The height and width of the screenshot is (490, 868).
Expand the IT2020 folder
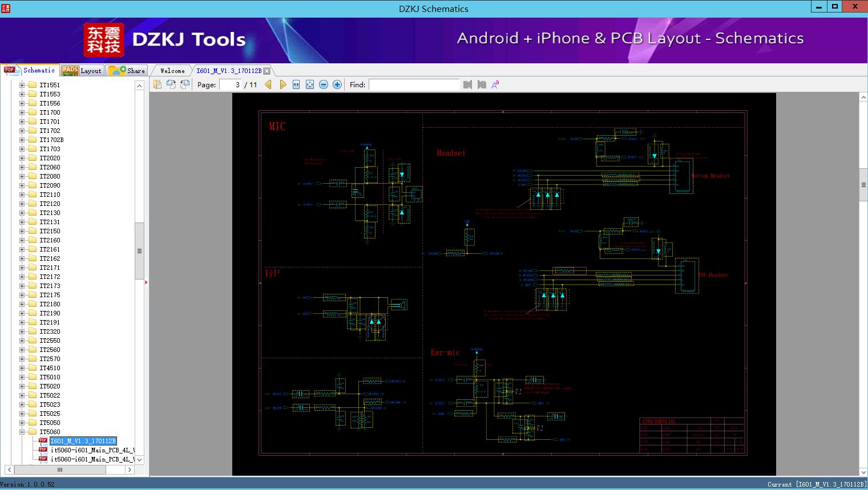(22, 158)
